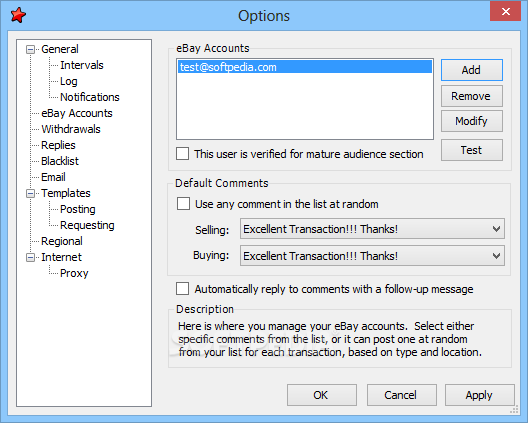The height and width of the screenshot is (423, 528).
Task: Click the red star app icon
Action: [18, 15]
